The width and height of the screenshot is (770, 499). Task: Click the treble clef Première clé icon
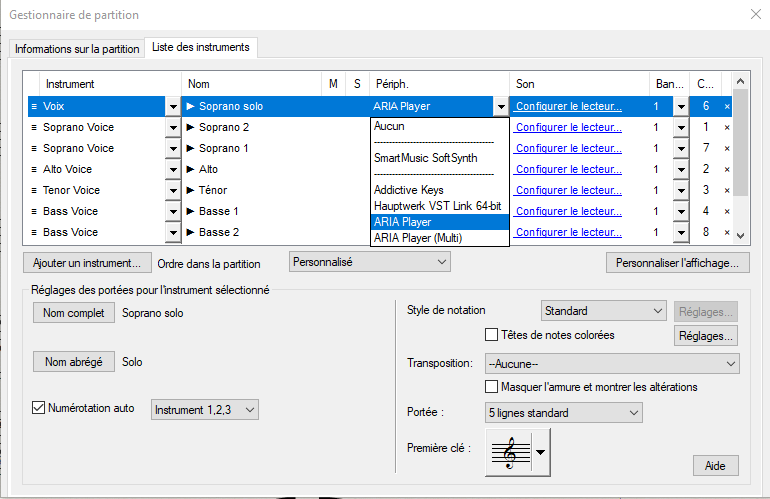tap(509, 452)
